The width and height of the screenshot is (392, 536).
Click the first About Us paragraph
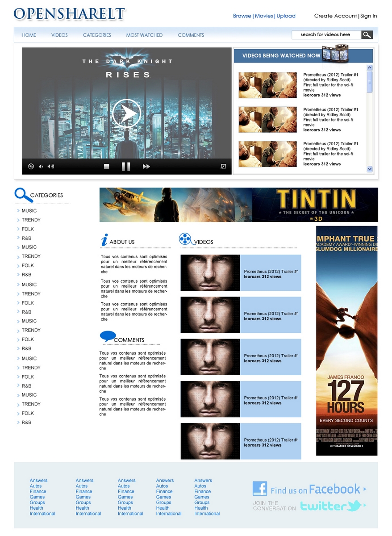click(134, 264)
